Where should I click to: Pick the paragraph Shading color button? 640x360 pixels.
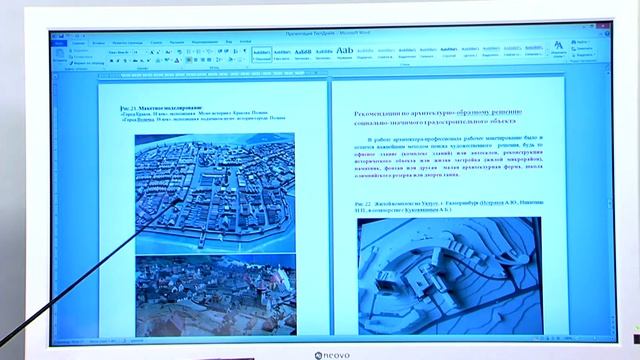click(x=231, y=60)
